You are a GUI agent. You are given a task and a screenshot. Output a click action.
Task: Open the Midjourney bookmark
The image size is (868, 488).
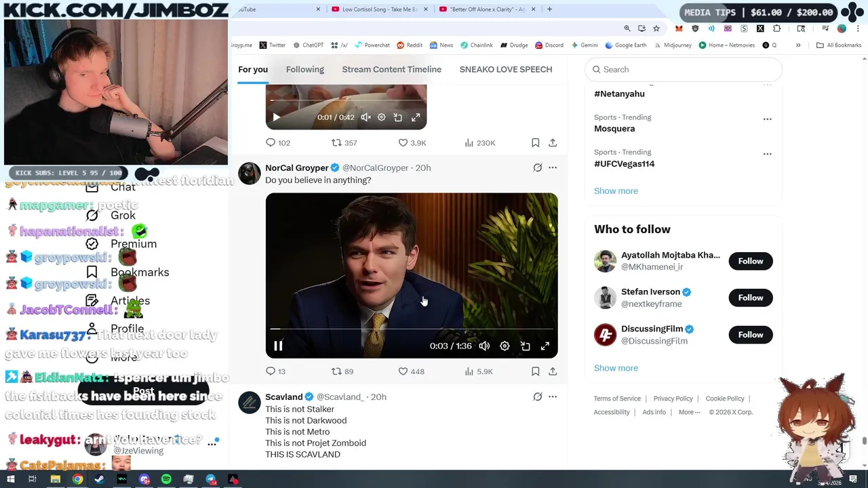click(672, 45)
